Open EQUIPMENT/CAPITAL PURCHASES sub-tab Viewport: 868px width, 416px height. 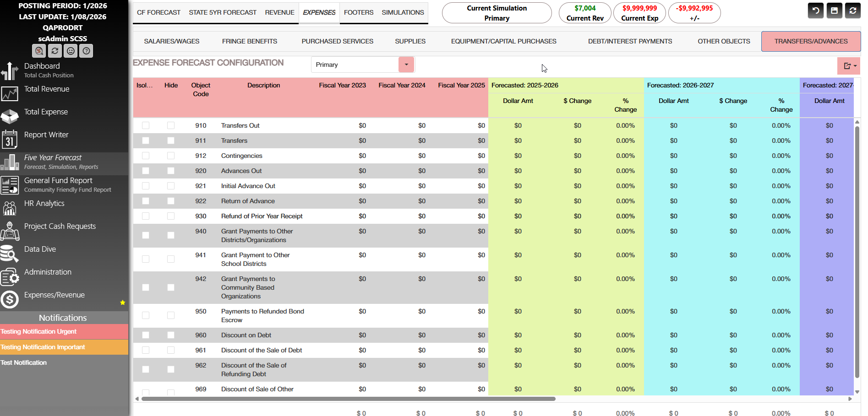coord(504,41)
